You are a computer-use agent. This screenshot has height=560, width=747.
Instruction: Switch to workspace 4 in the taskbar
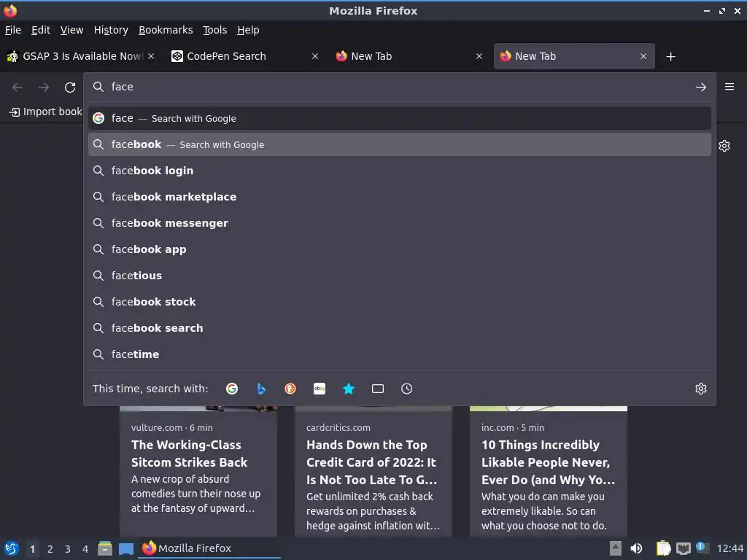[85, 549]
